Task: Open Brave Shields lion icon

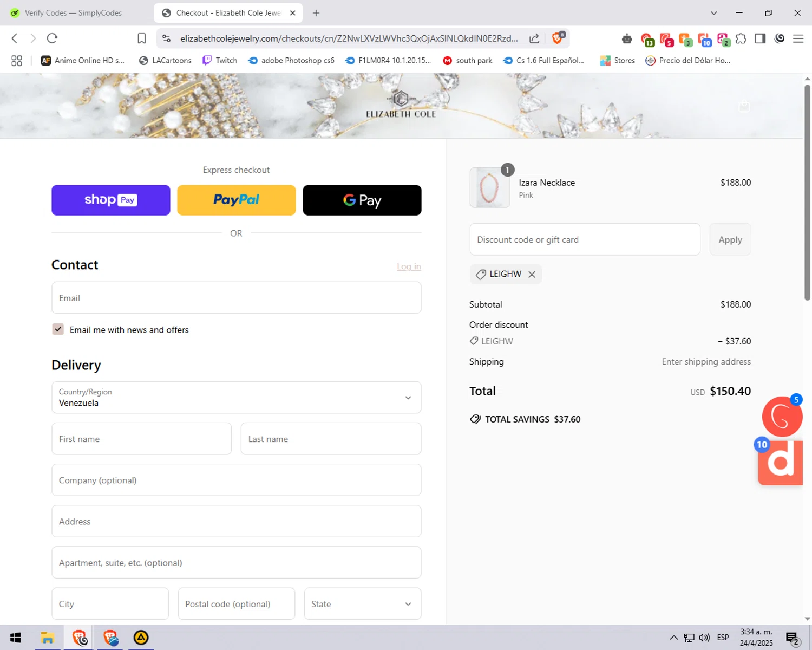Action: point(558,38)
